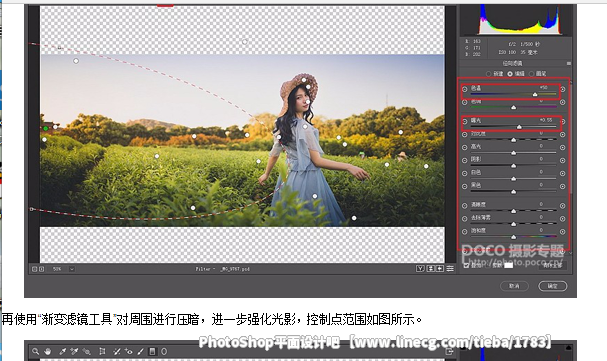This screenshot has width=607, height=361.
Task: Click the panel scroll-down arrow
Action: coord(570,253)
